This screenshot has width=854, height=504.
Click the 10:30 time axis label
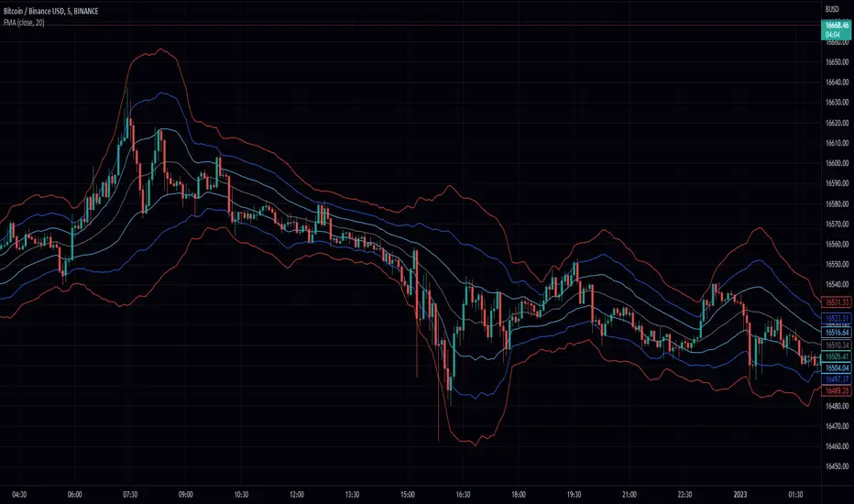(x=241, y=495)
